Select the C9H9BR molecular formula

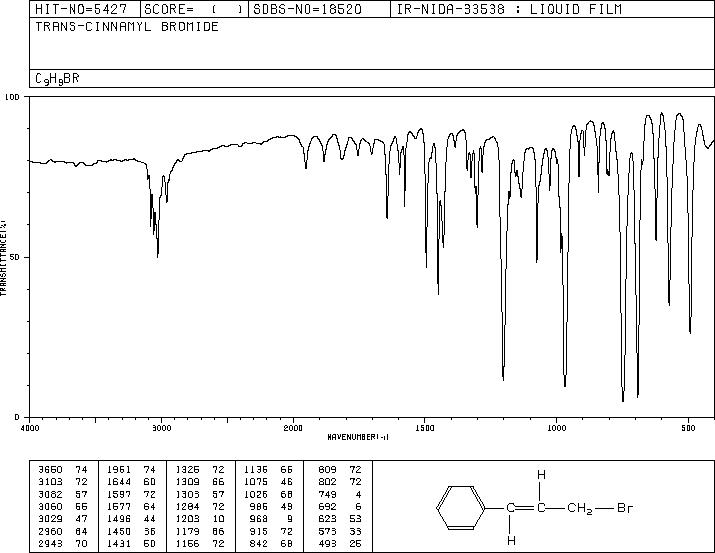57,79
